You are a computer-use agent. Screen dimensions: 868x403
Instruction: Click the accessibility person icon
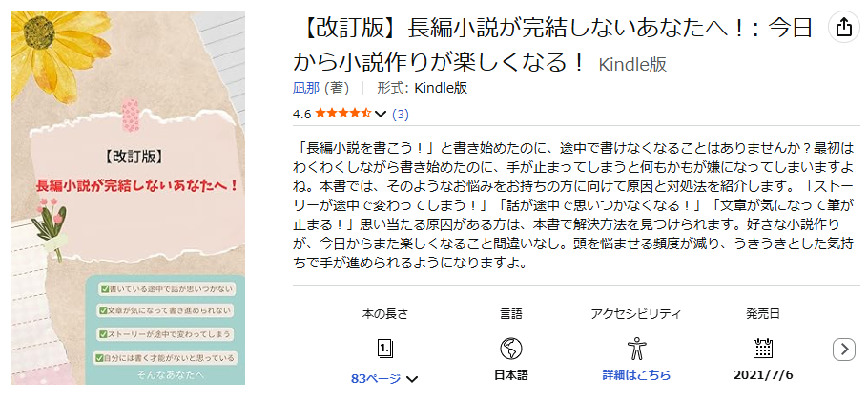pyautogui.click(x=636, y=349)
